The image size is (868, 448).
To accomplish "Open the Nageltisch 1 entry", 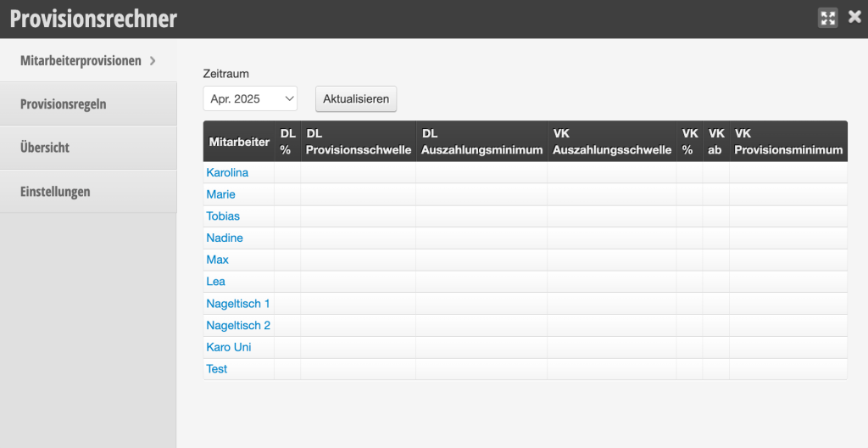I will pos(237,303).
